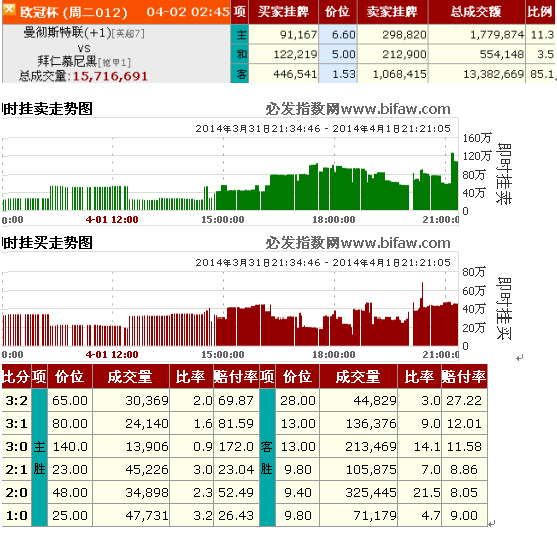Click the 买家挂牌 column header

[283, 12]
